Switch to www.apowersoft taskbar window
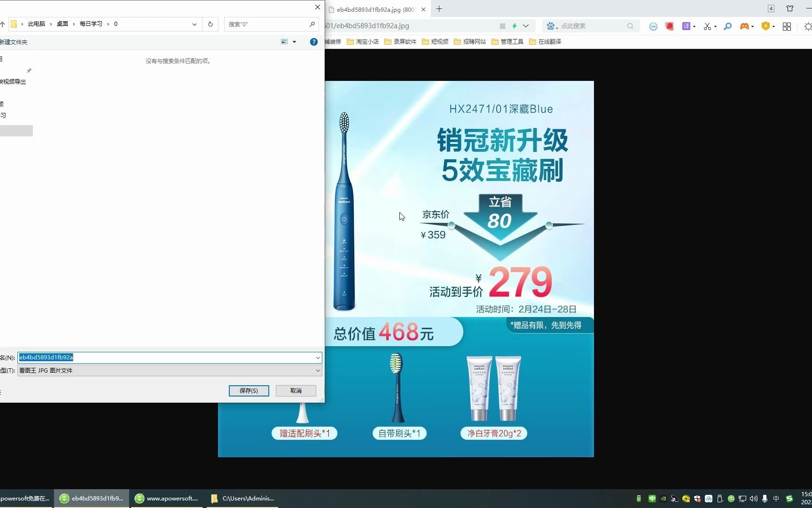This screenshot has width=812, height=508. (167, 499)
